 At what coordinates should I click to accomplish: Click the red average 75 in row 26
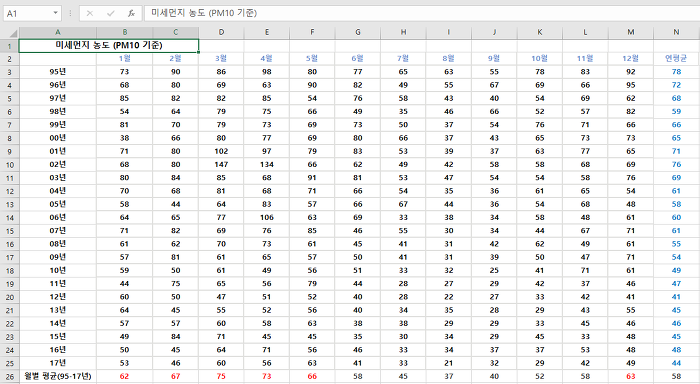pos(221,377)
